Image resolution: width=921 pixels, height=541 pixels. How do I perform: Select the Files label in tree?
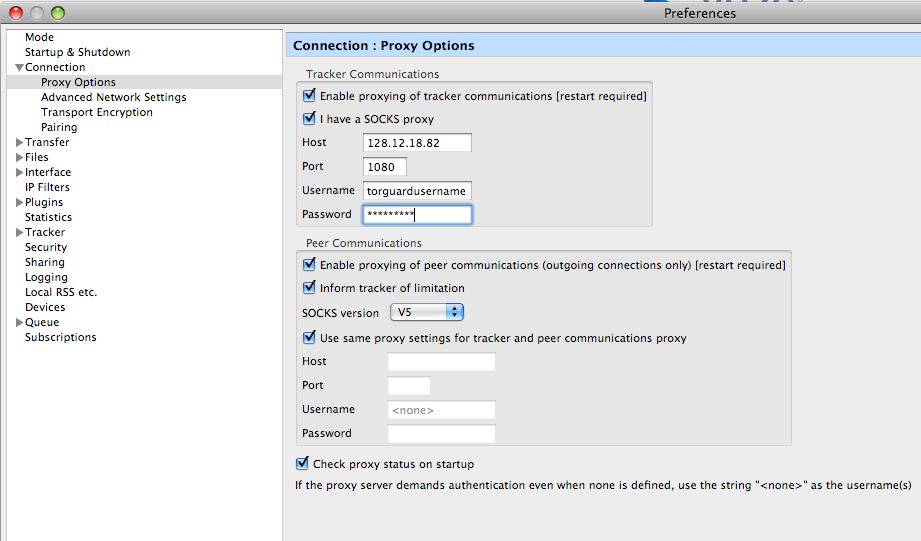click(x=36, y=157)
